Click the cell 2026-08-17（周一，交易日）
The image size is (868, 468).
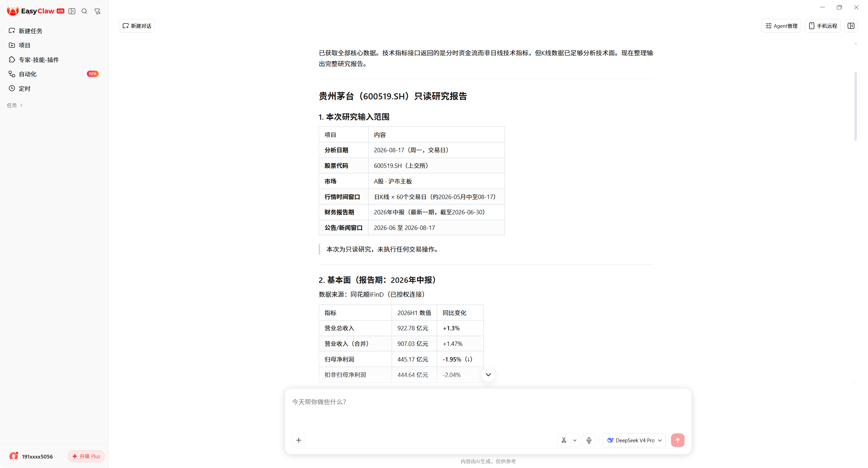coord(436,150)
